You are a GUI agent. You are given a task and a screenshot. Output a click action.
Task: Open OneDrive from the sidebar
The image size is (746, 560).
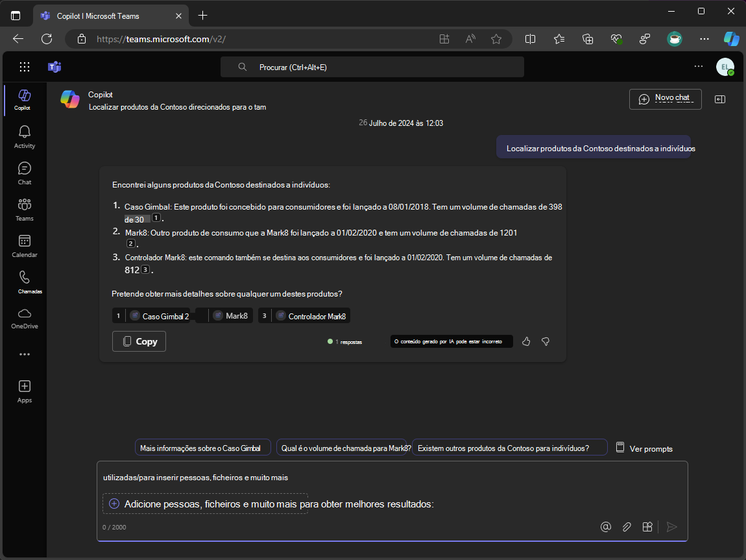[x=24, y=319]
